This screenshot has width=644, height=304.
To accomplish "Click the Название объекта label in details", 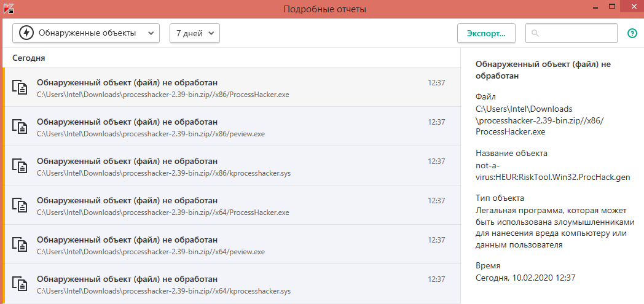I will (511, 153).
